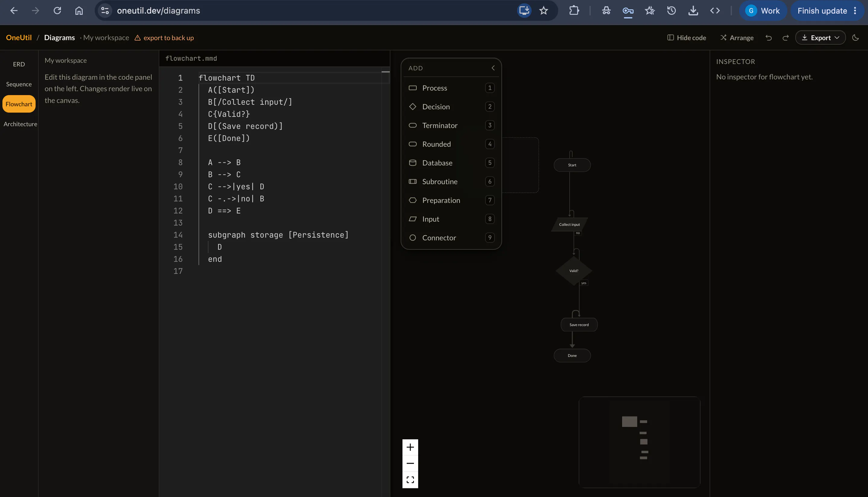Click the My workspace breadcrumb text

pos(106,37)
